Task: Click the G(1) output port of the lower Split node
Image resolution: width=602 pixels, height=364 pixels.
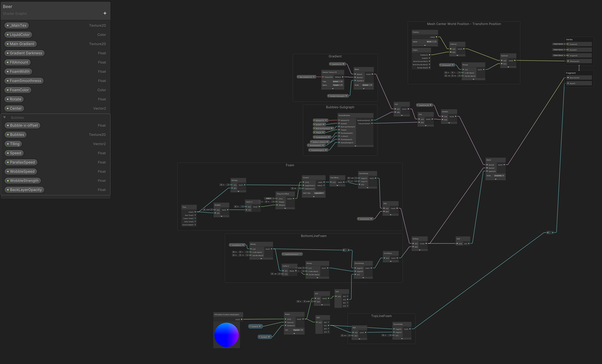Action: coord(329,325)
